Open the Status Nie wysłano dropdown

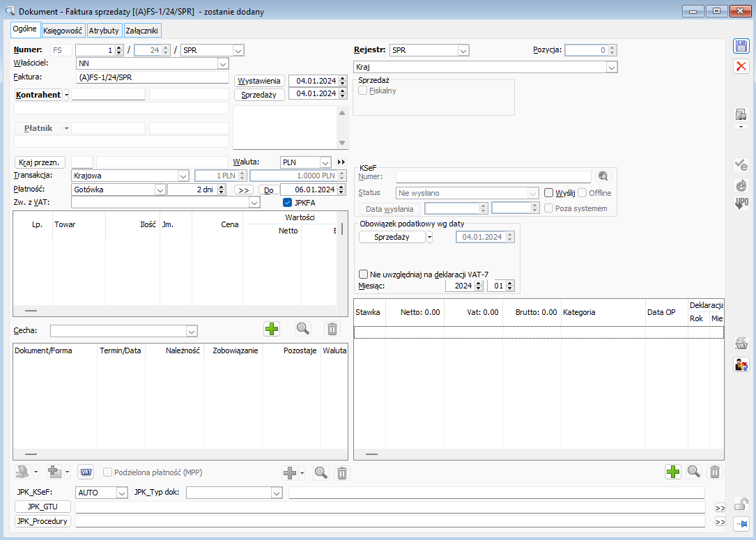533,193
